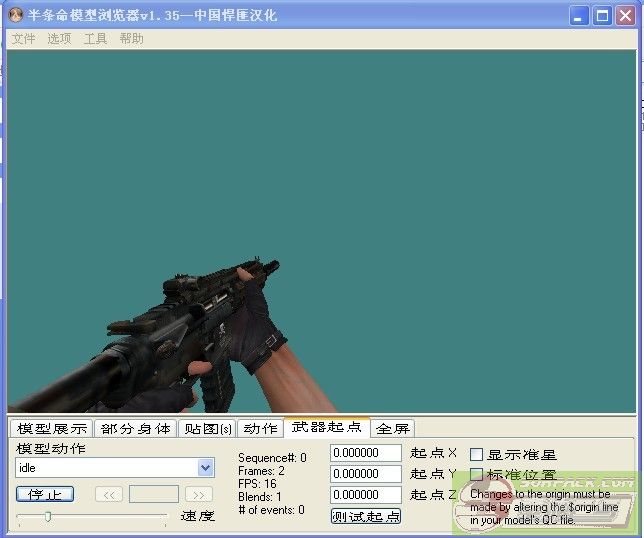The width and height of the screenshot is (644, 538).
Task: Switch to the 动作 tab
Action: click(260, 428)
